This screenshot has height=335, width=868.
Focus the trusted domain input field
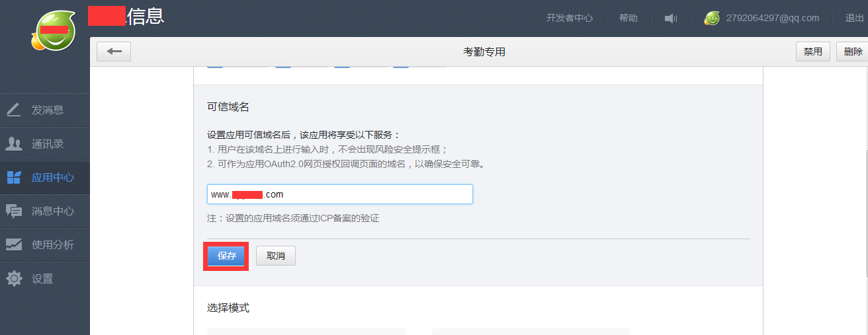pos(340,194)
